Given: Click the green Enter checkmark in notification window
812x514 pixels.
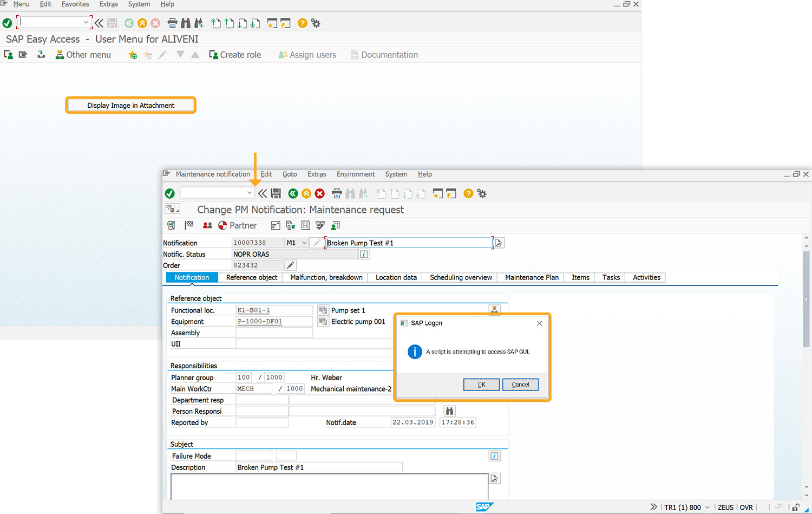Looking at the screenshot, I should click(169, 193).
